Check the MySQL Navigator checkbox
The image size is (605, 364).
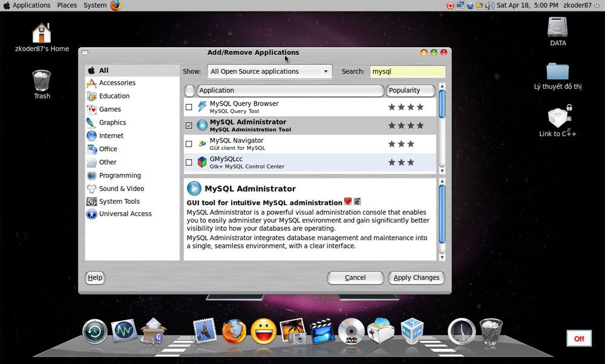click(189, 144)
